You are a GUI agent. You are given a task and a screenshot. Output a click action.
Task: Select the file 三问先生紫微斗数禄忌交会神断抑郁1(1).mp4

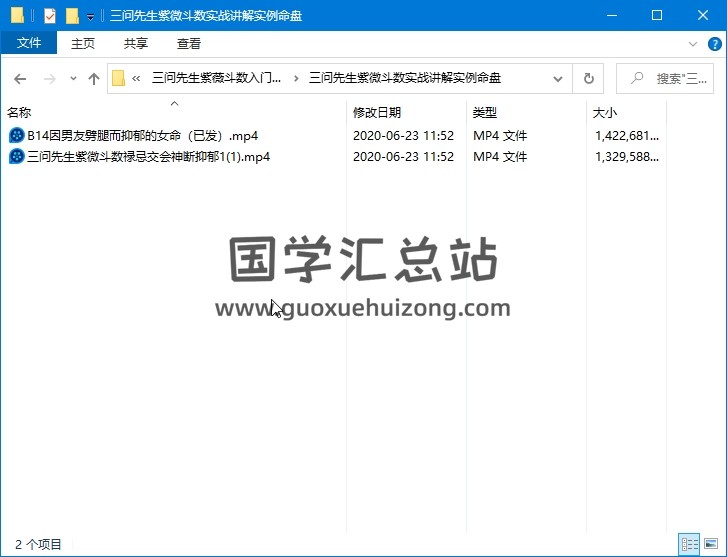click(x=148, y=156)
